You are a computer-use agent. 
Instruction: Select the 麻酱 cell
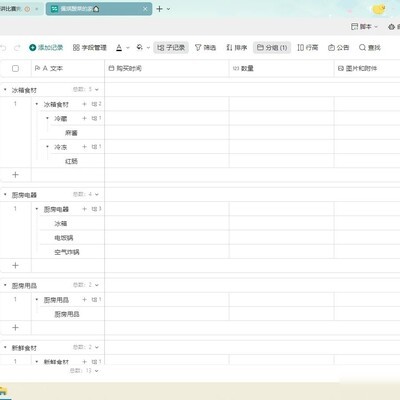(x=72, y=133)
